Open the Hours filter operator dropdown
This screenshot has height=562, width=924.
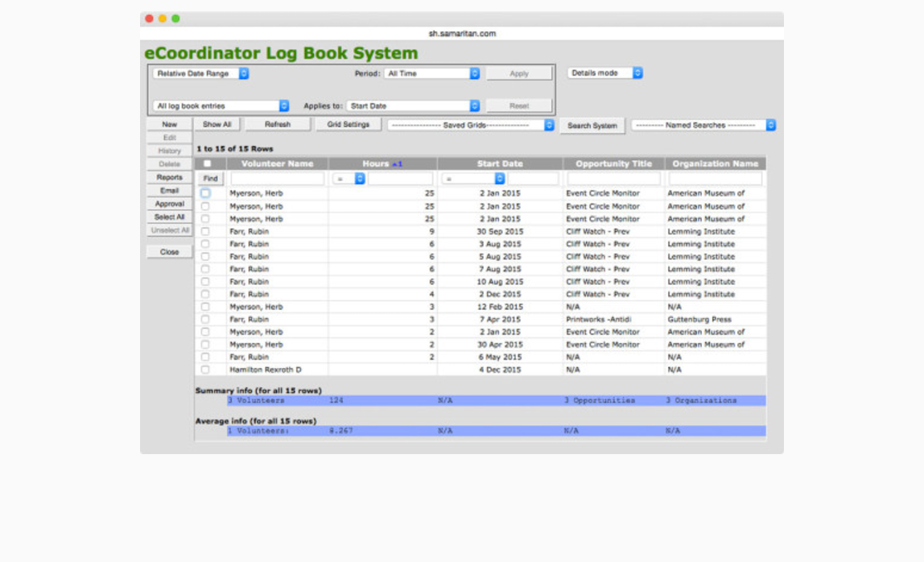(x=349, y=179)
